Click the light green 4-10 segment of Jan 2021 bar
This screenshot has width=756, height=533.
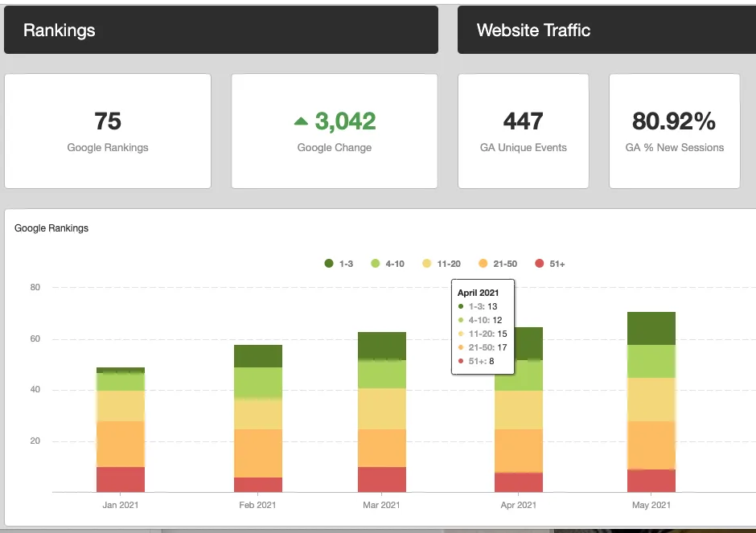[x=121, y=382]
